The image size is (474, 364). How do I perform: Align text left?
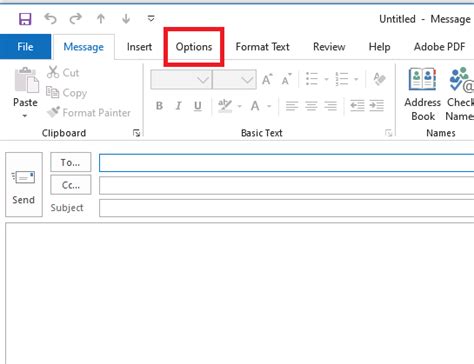[x=292, y=106]
